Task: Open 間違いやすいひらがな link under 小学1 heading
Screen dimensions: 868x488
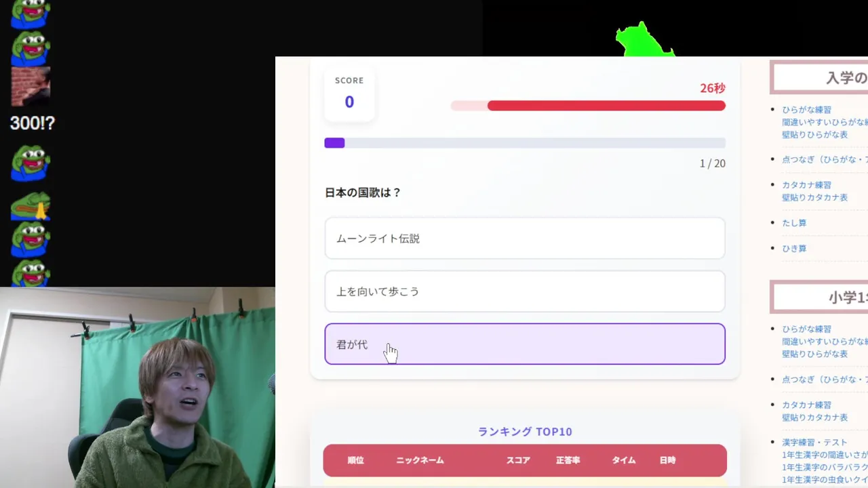Action: coord(825,342)
